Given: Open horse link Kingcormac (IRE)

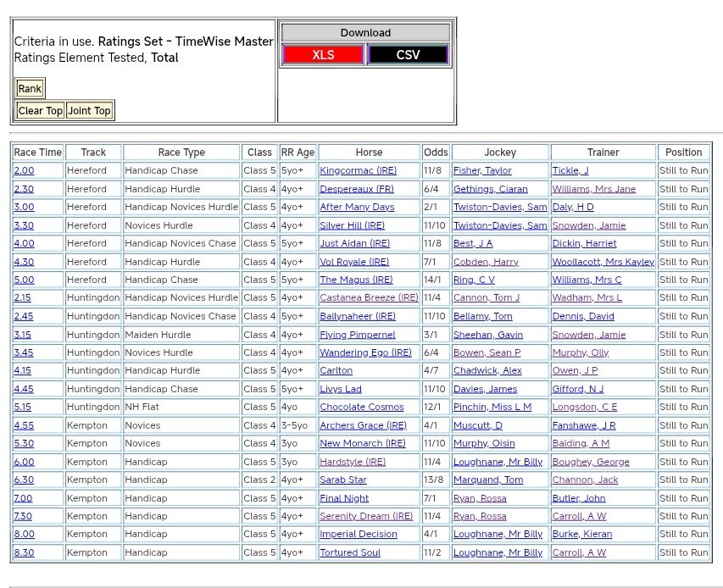Looking at the screenshot, I should [x=358, y=171].
